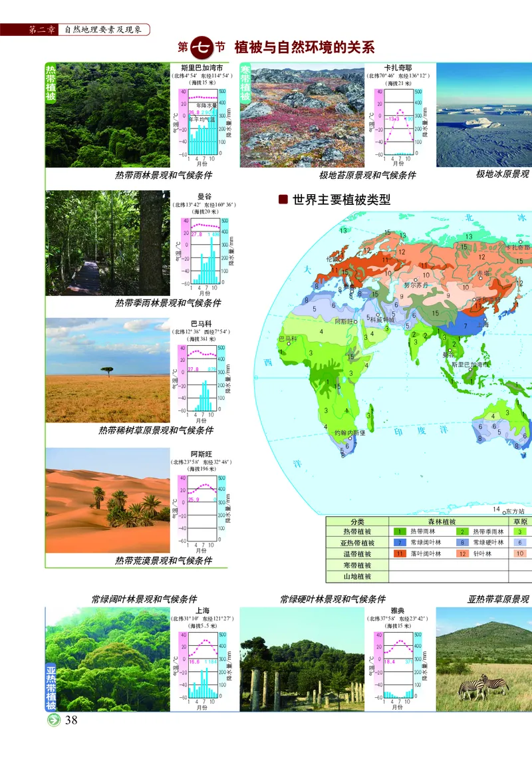The width and height of the screenshot is (532, 757).
Task: Click legend swatch 1 for 热带雨林
Action: coord(400,531)
